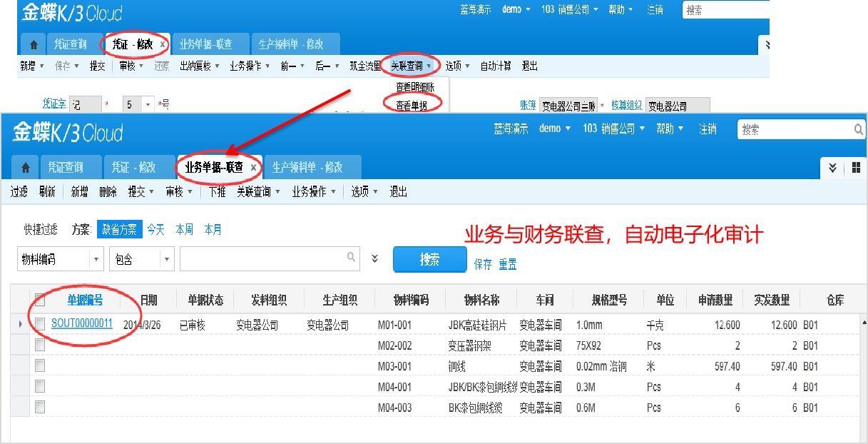Open the 包含 condition combo box

[x=141, y=259]
